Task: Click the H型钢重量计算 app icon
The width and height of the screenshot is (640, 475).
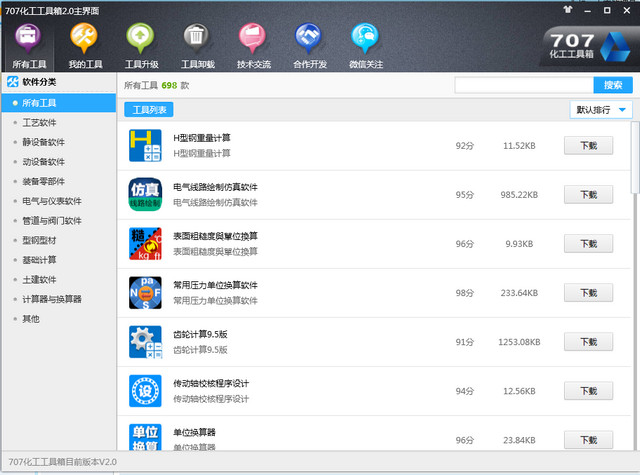Action: (x=145, y=145)
